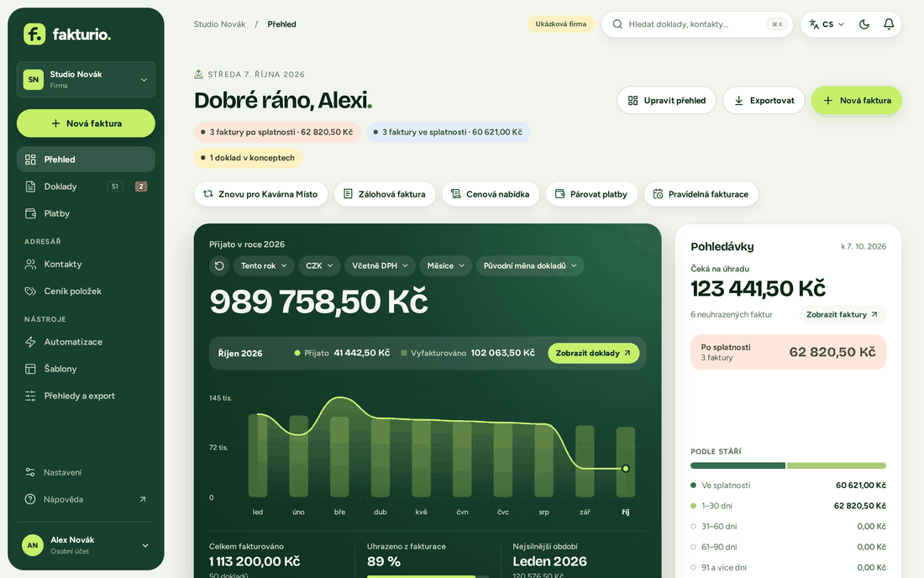924x578 pixels.
Task: Click Přehledy a export sliders icon
Action: point(30,397)
